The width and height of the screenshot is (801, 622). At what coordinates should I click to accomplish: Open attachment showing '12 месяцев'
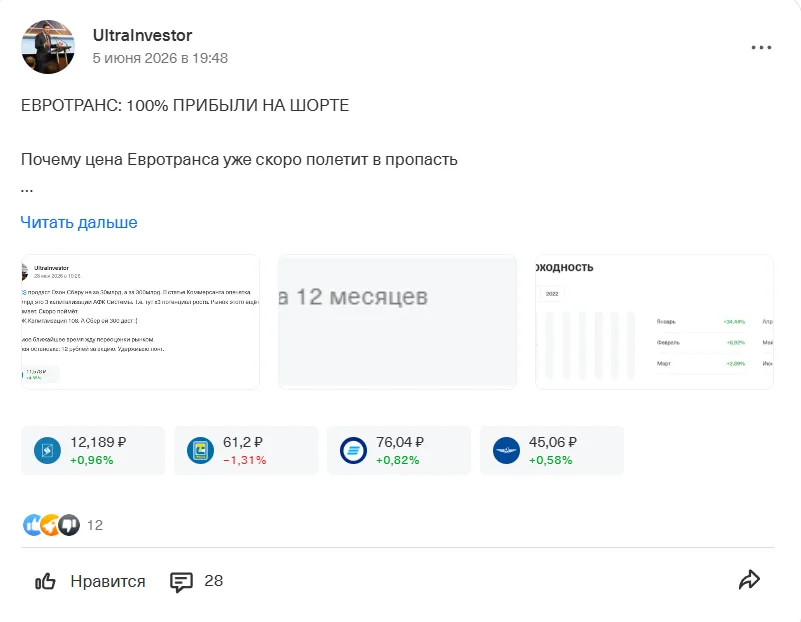click(x=397, y=322)
